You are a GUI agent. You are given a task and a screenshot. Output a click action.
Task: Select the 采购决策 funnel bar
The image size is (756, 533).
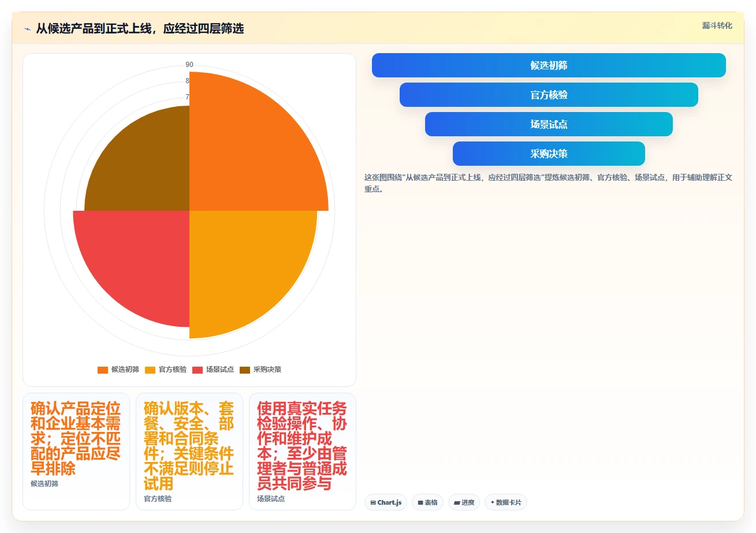(549, 154)
